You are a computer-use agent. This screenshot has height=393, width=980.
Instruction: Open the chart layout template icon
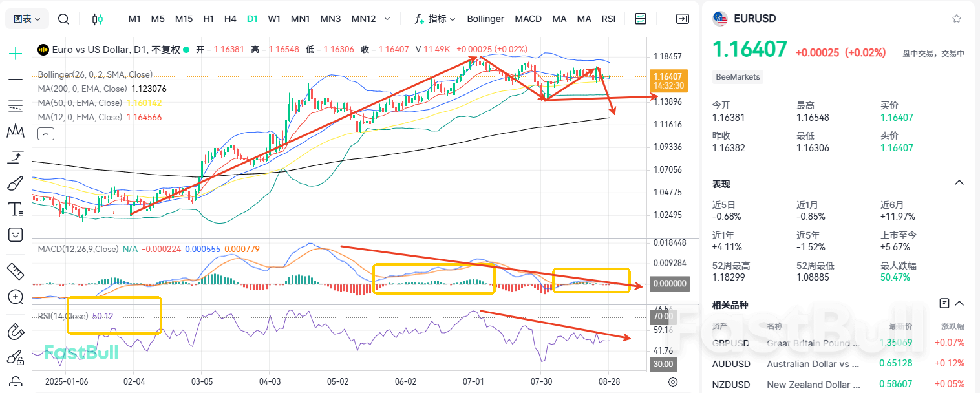click(641, 19)
